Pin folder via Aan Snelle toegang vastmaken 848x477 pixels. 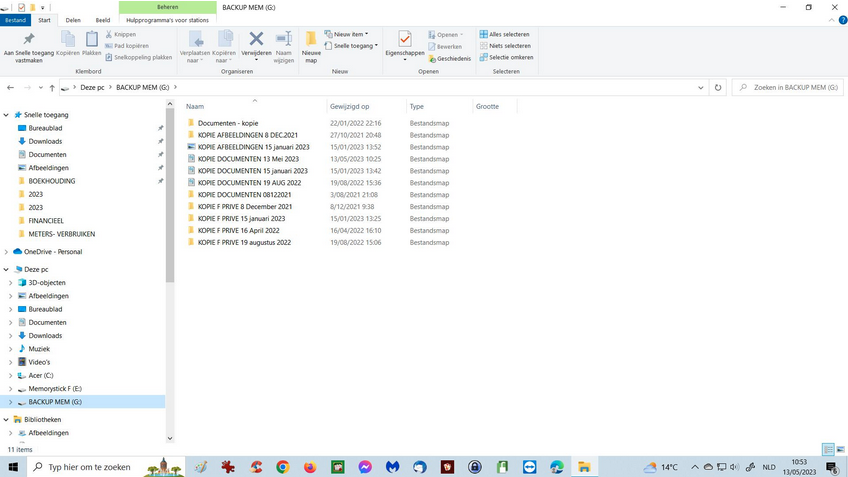pyautogui.click(x=29, y=44)
